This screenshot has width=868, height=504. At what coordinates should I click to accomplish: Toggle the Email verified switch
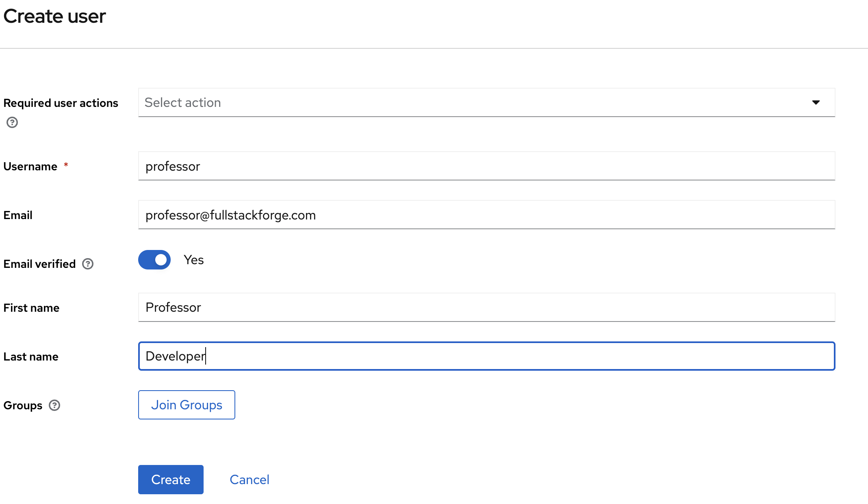pyautogui.click(x=154, y=260)
